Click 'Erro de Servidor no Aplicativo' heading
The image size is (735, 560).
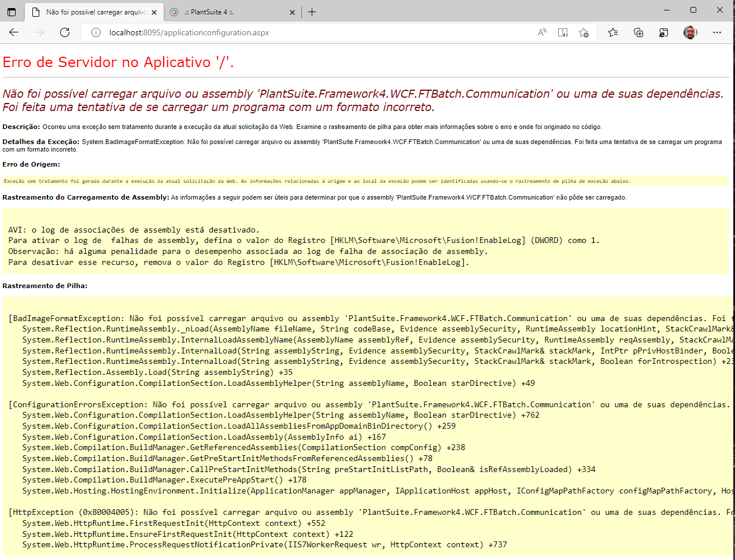click(x=118, y=62)
